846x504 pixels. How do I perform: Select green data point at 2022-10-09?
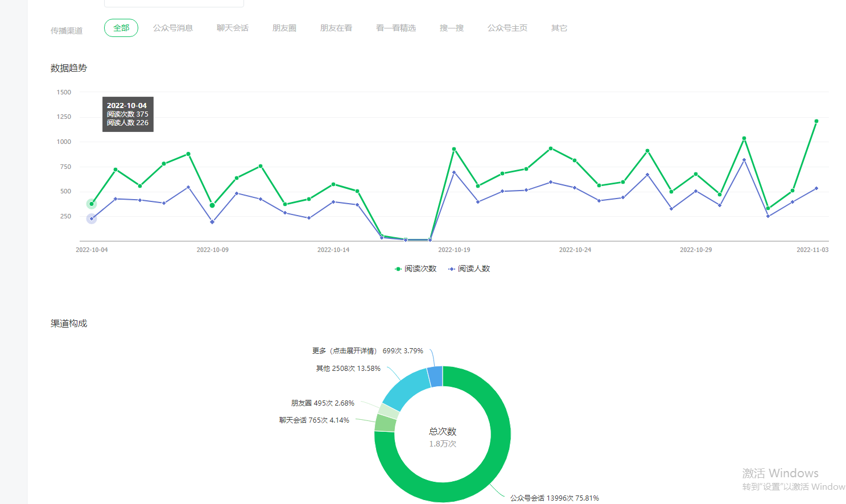[x=212, y=205]
